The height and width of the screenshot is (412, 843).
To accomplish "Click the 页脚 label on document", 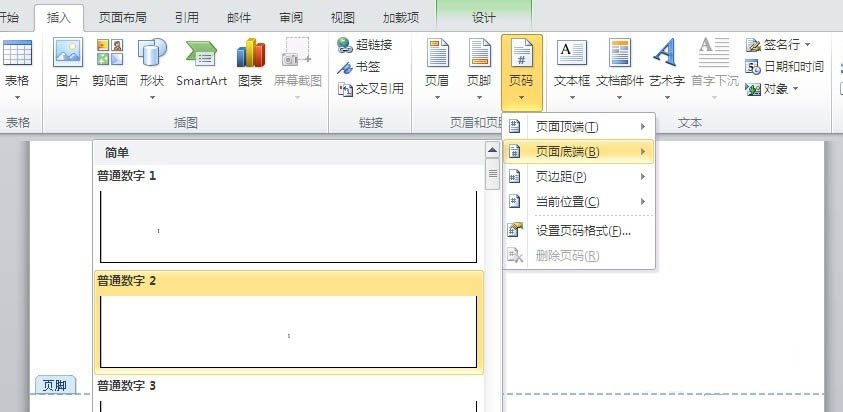I will point(55,385).
